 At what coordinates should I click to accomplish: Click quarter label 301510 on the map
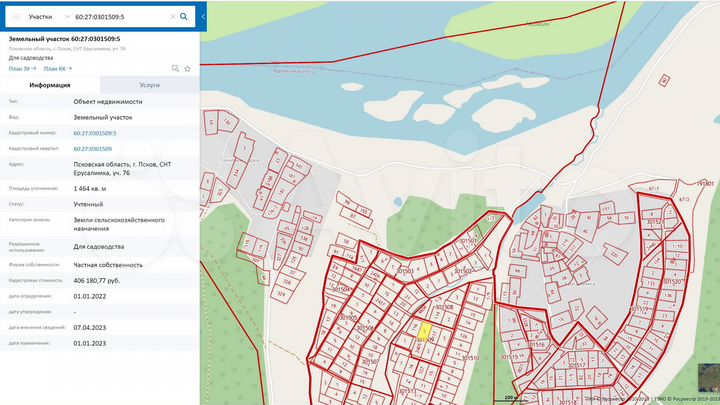[468, 358]
